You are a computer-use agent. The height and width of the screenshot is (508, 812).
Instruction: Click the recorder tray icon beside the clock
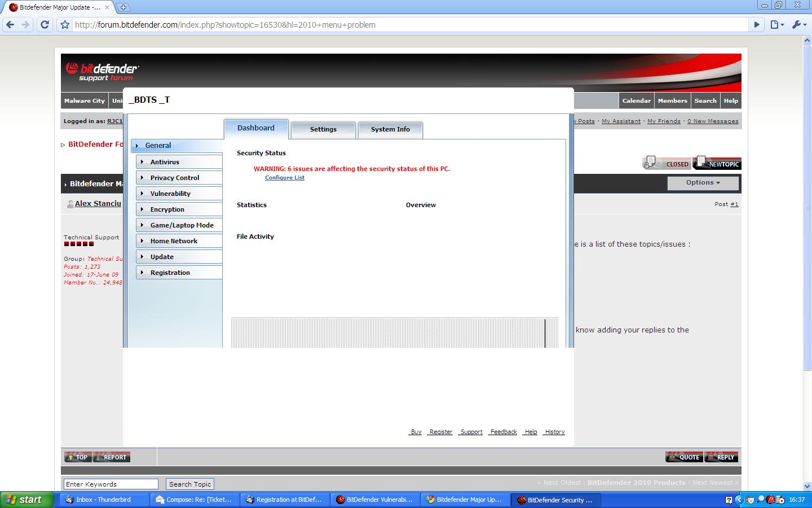780,500
